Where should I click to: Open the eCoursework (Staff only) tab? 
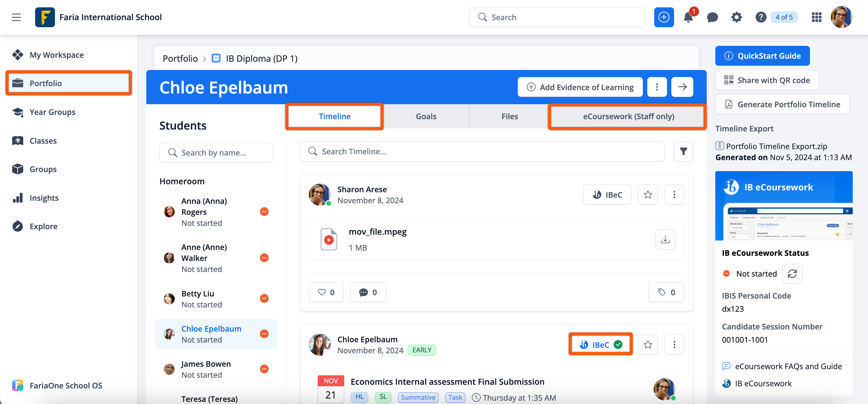[x=628, y=116]
